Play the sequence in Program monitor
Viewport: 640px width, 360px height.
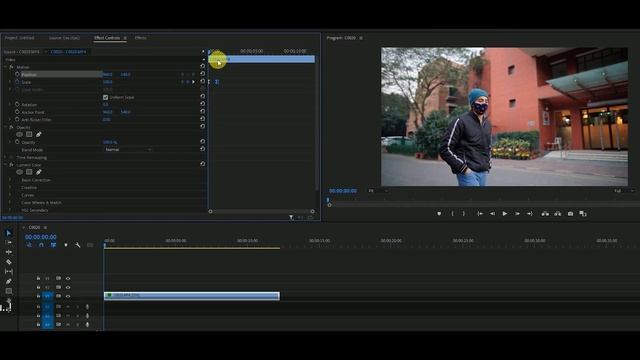[x=505, y=213]
